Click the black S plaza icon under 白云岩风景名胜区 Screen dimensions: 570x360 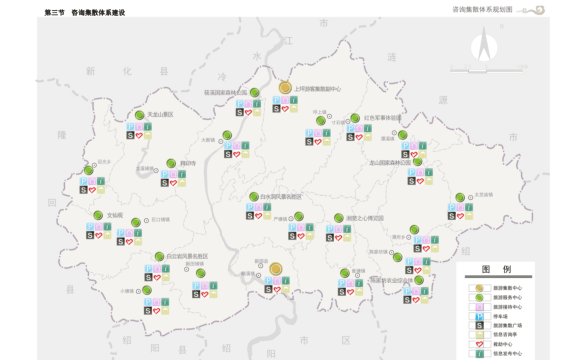click(148, 277)
